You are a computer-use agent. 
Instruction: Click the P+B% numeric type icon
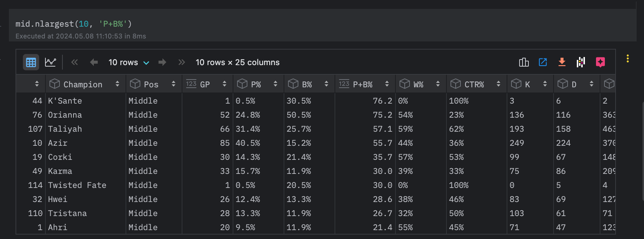point(344,84)
